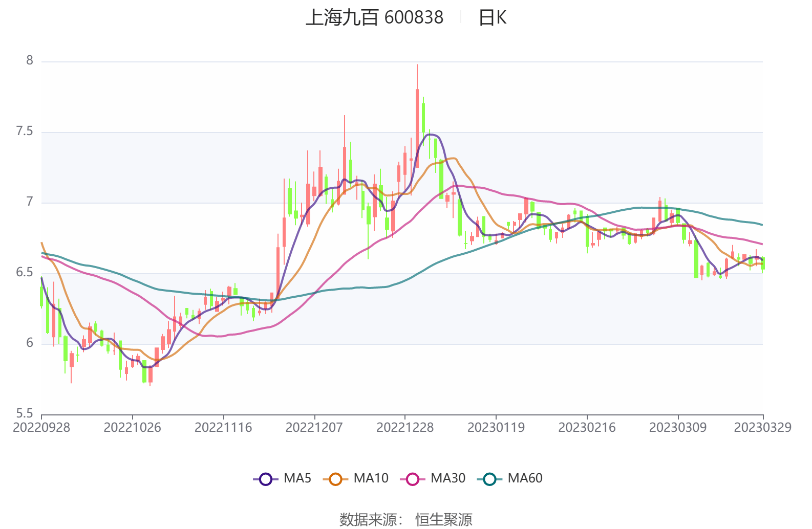Click the x-axis date 20221228
This screenshot has width=812, height=529.
tap(405, 428)
